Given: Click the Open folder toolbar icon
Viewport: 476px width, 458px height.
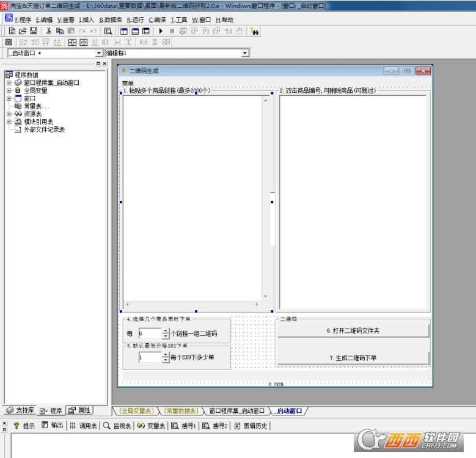Looking at the screenshot, I should (23, 31).
